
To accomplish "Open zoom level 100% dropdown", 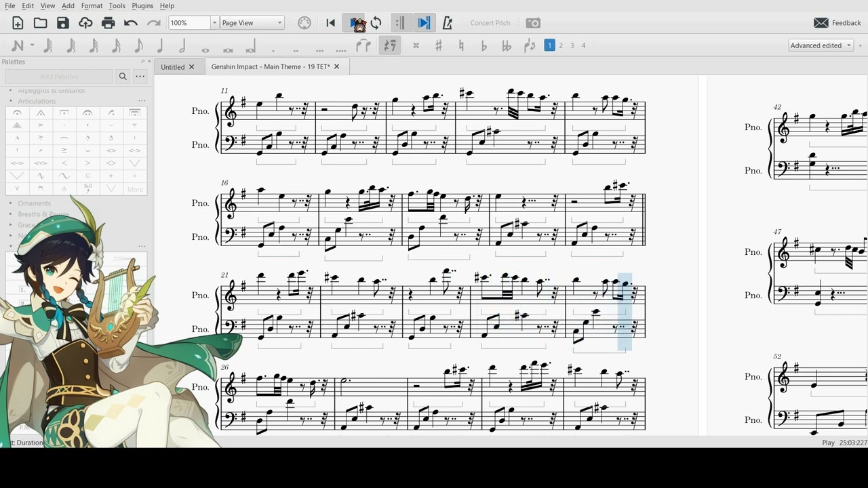I will coord(215,23).
